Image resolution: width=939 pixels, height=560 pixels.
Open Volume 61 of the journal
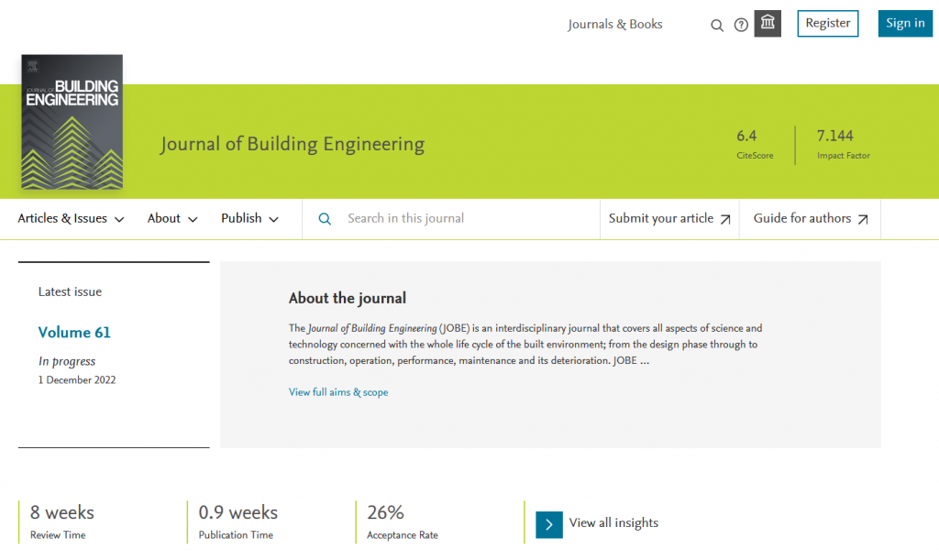pyautogui.click(x=73, y=333)
